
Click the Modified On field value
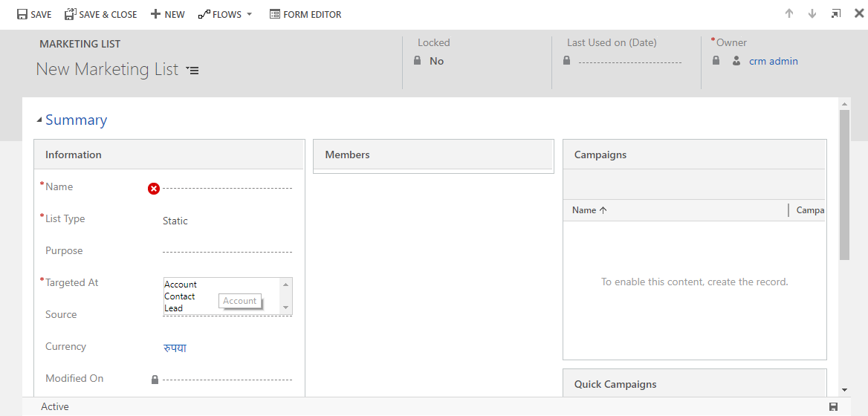pos(227,380)
